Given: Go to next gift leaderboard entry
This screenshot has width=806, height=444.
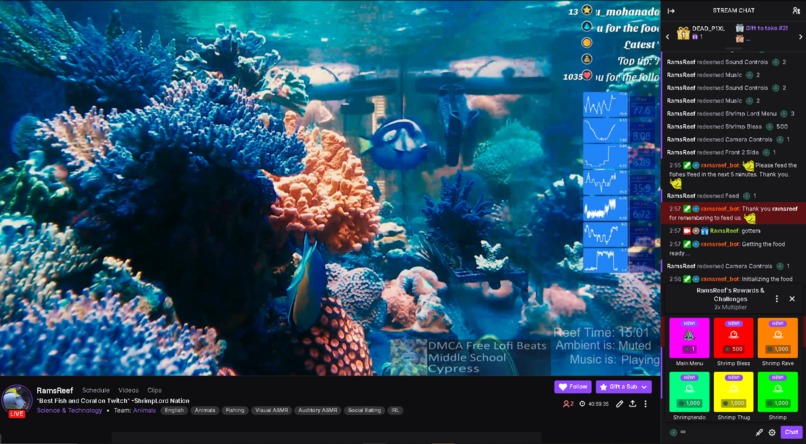Looking at the screenshot, I should 800,36.
